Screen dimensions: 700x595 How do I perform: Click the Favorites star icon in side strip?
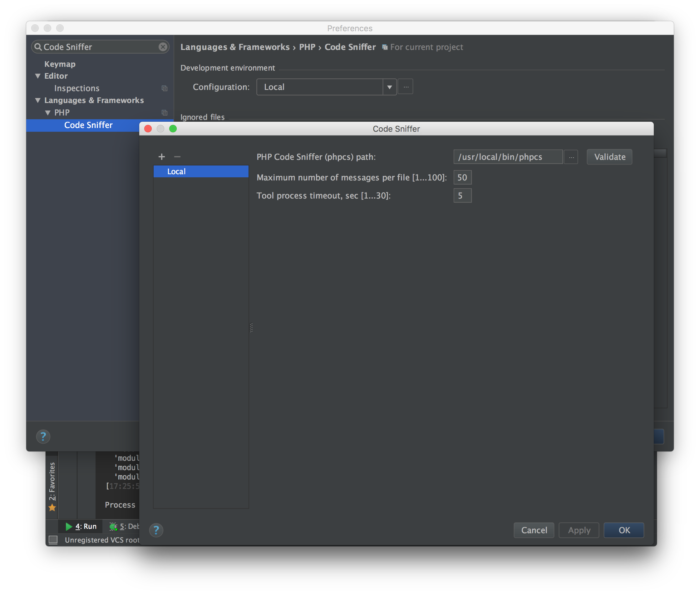pyautogui.click(x=52, y=507)
